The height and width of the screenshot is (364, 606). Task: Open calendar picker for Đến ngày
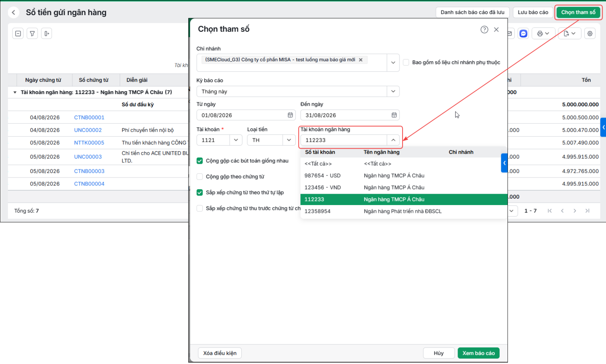click(394, 115)
